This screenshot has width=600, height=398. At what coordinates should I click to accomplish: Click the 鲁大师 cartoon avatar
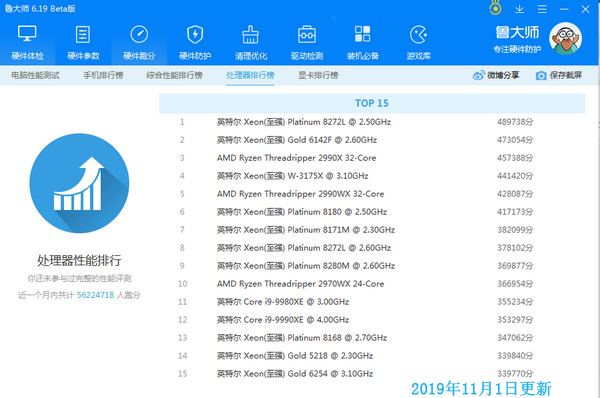tap(565, 38)
